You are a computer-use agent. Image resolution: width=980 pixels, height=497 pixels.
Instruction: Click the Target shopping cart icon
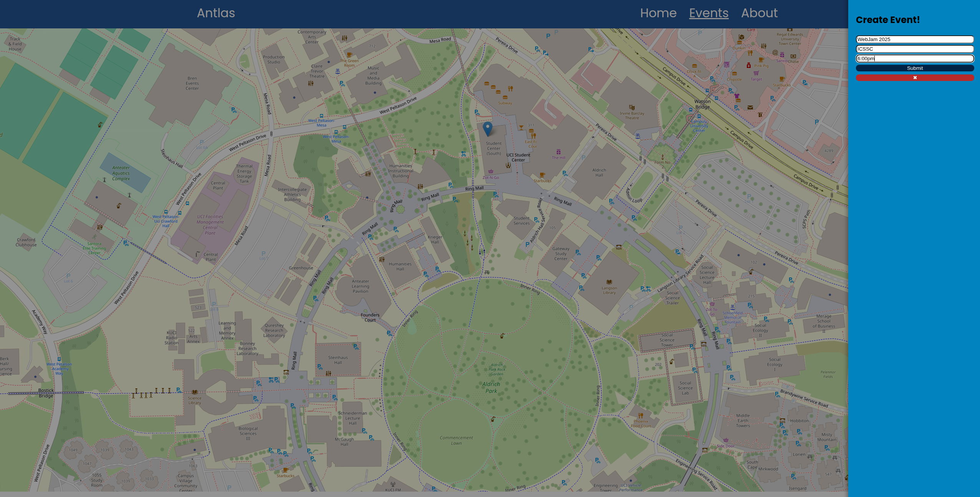[756, 73]
